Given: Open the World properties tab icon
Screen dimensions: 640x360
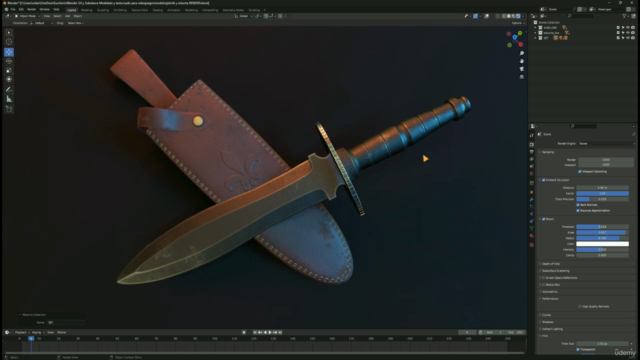Looking at the screenshot, I should tap(531, 174).
